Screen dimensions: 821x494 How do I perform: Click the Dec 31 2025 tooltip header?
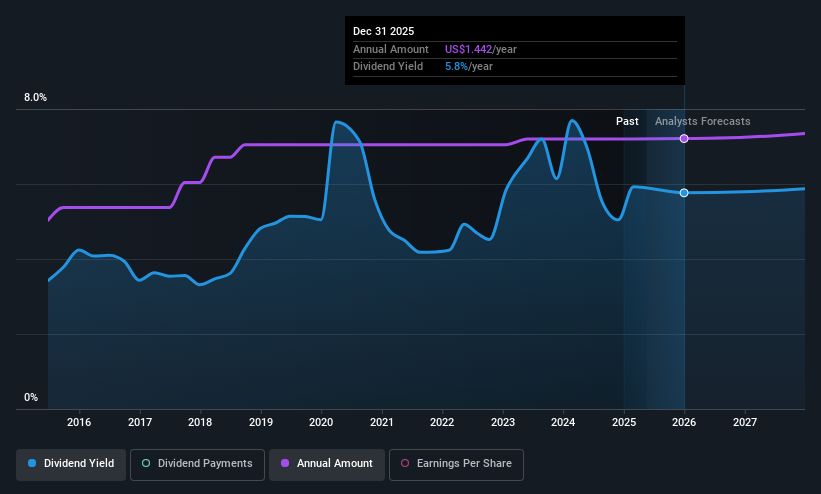click(383, 31)
